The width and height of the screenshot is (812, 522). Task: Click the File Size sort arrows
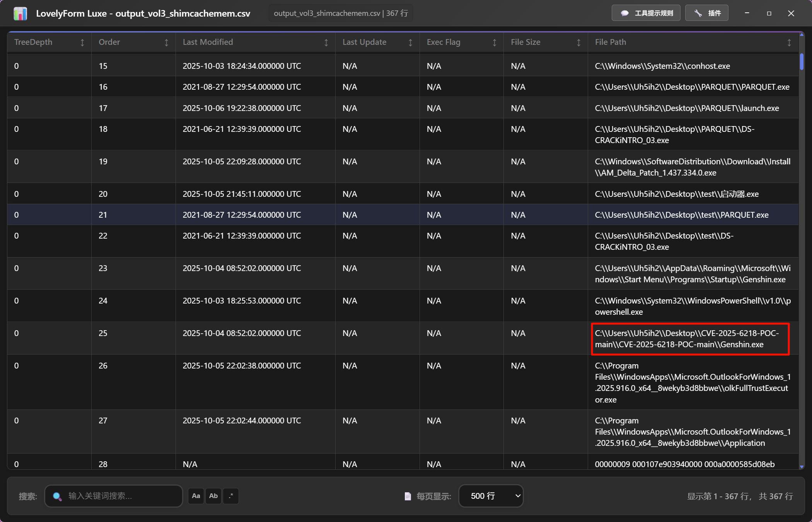[x=578, y=43]
